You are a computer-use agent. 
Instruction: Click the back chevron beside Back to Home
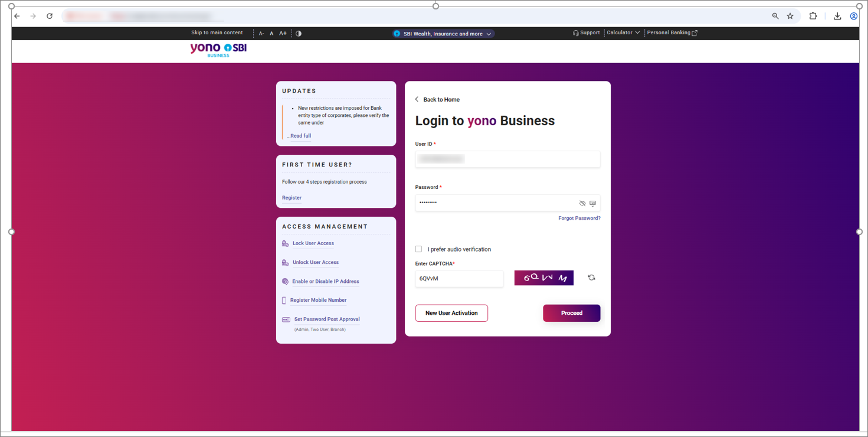pos(417,99)
